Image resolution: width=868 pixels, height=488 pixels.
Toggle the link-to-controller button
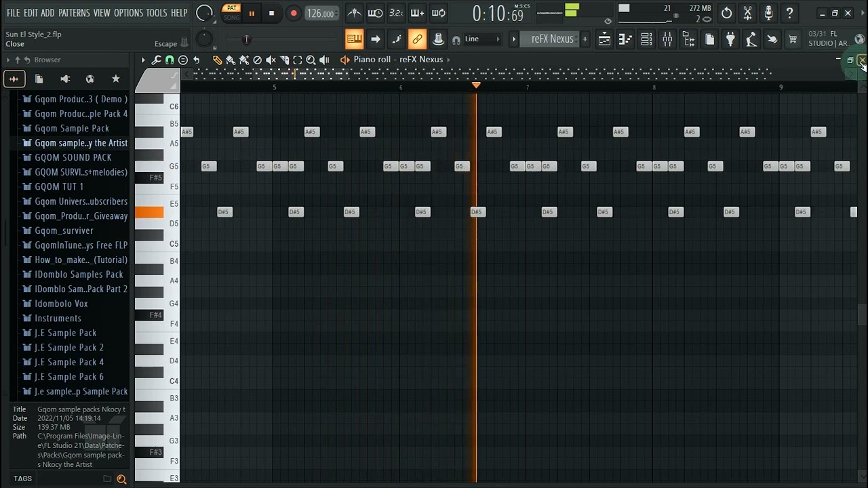pos(417,39)
